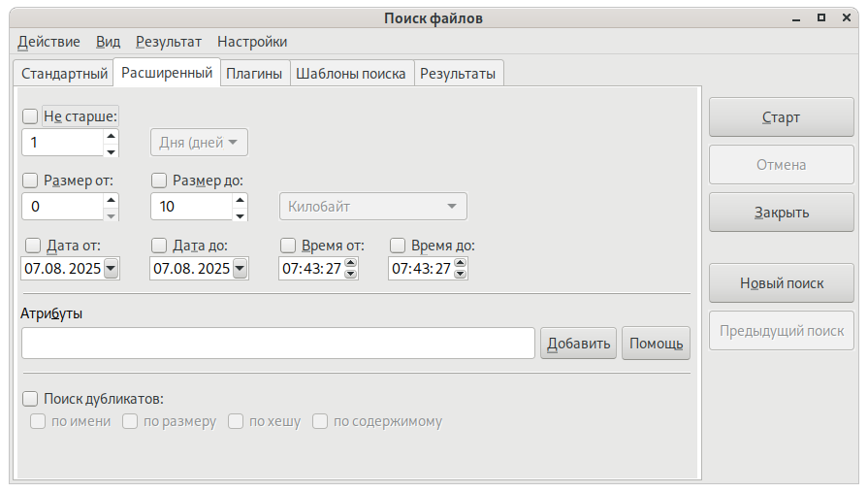
Task: Click up arrow of 'Размер от' spinner
Action: pos(111,200)
